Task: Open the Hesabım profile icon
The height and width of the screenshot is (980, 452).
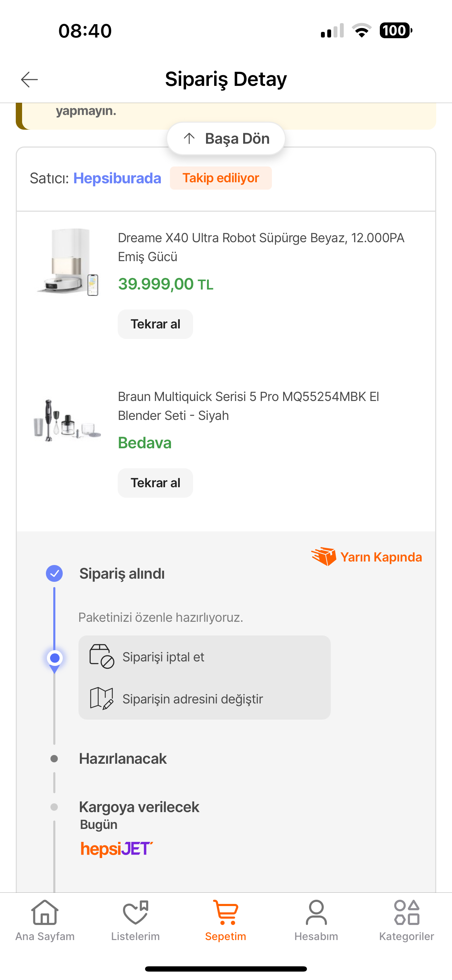Action: coord(316,912)
